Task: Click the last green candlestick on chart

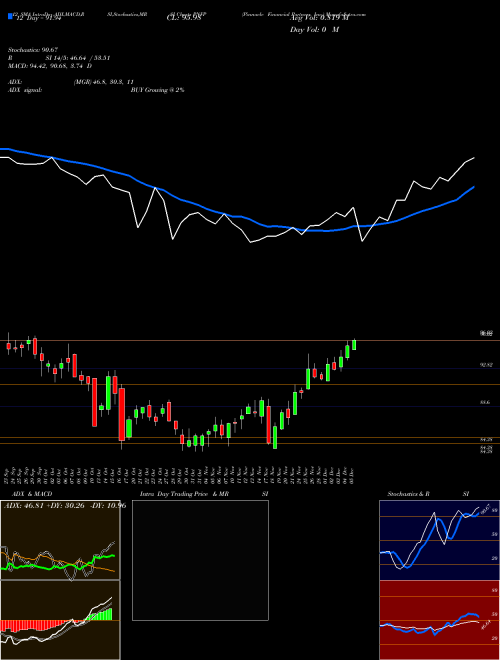Action: 354,345
